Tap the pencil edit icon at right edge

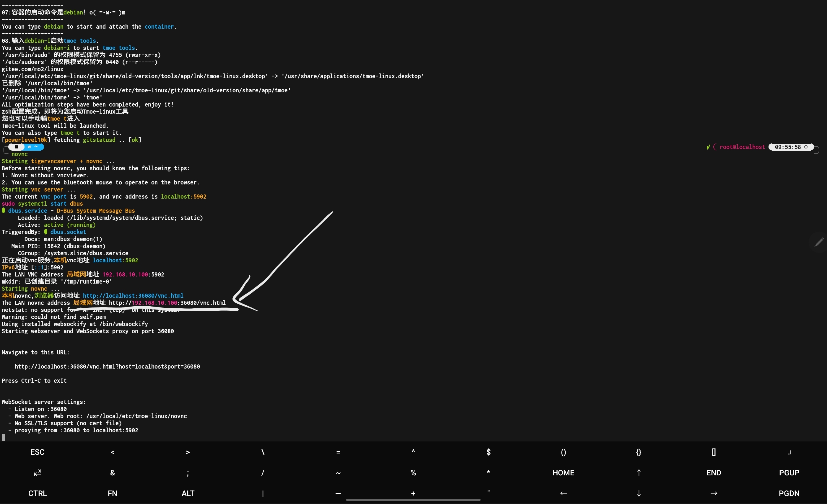pyautogui.click(x=819, y=242)
